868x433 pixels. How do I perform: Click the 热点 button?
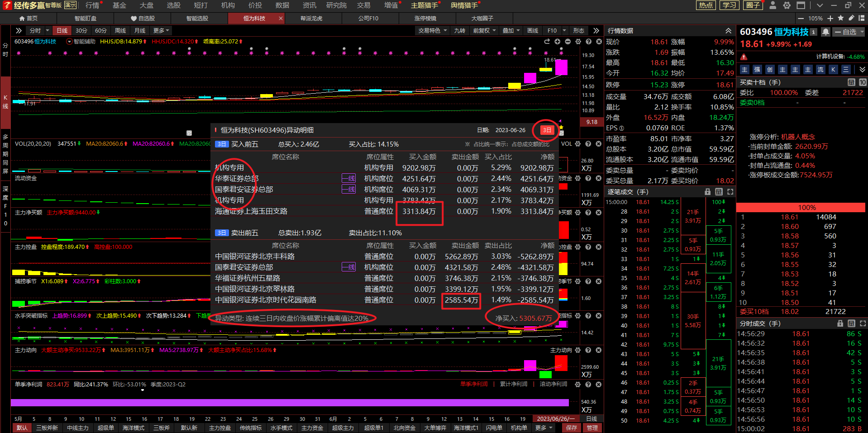706,5
